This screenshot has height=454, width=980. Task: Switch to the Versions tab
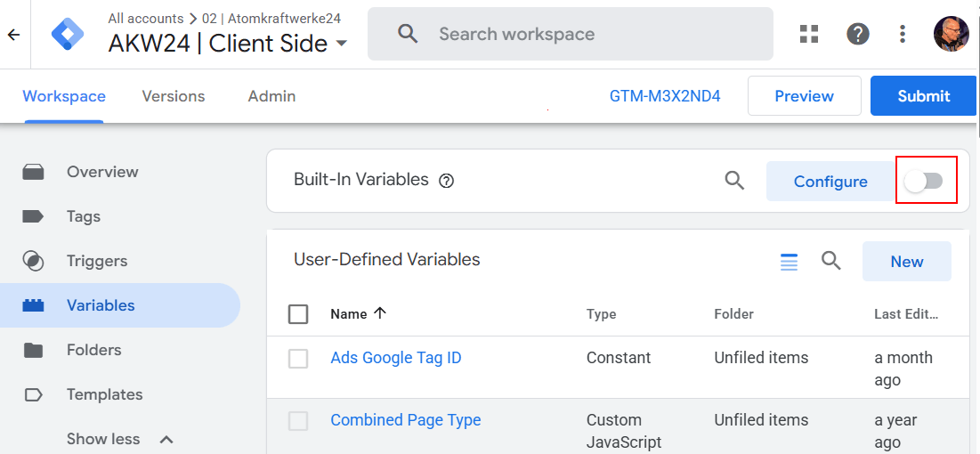(174, 96)
